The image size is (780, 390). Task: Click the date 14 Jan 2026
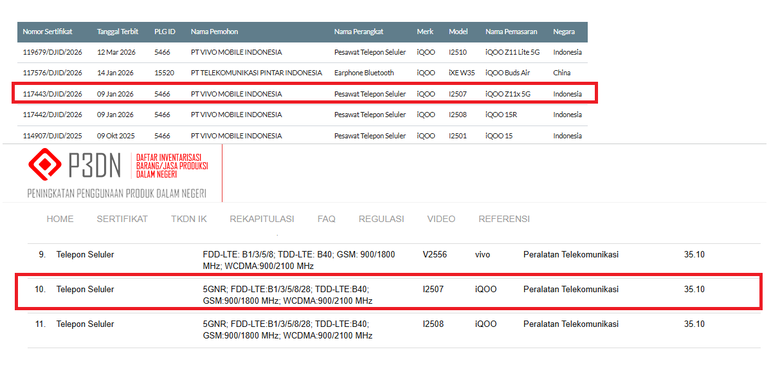[115, 73]
